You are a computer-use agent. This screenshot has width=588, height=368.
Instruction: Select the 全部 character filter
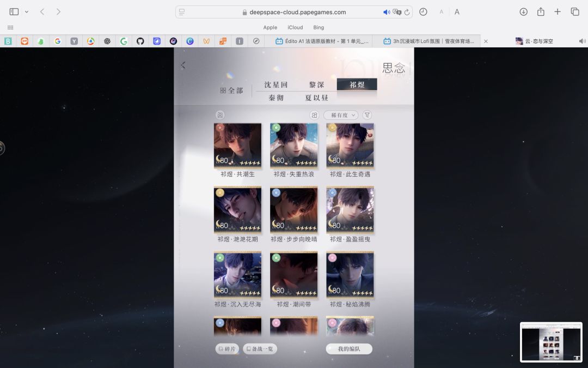pos(232,91)
